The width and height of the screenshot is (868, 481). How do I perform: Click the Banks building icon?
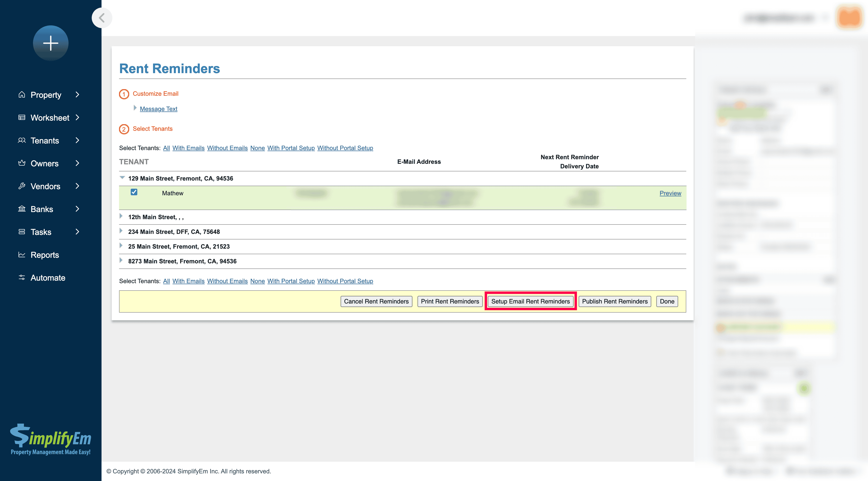[22, 209]
